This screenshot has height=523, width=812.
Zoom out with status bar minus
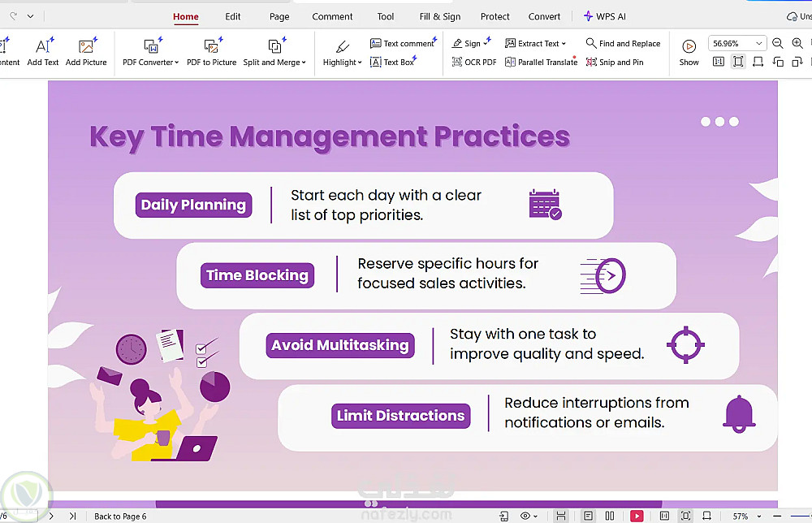coord(777,516)
